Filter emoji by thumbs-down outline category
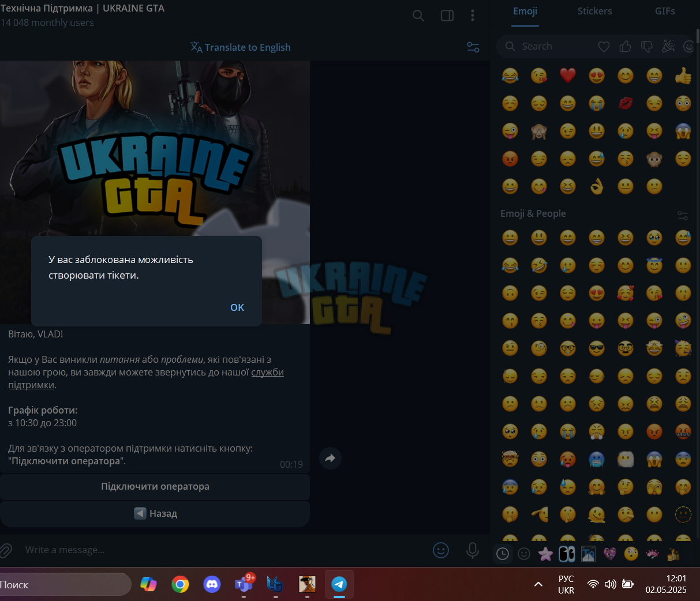Image resolution: width=700 pixels, height=601 pixels. (x=647, y=47)
